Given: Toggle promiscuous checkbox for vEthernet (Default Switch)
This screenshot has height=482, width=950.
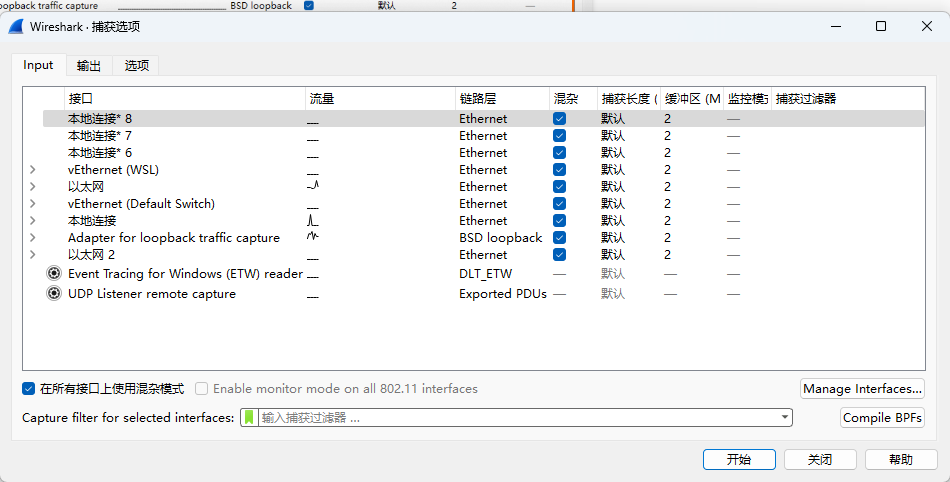Looking at the screenshot, I should (x=559, y=203).
